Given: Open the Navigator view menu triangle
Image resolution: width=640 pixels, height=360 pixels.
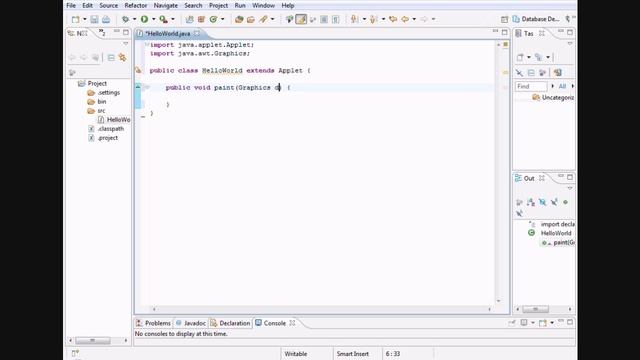Looking at the screenshot, I should tap(125, 44).
